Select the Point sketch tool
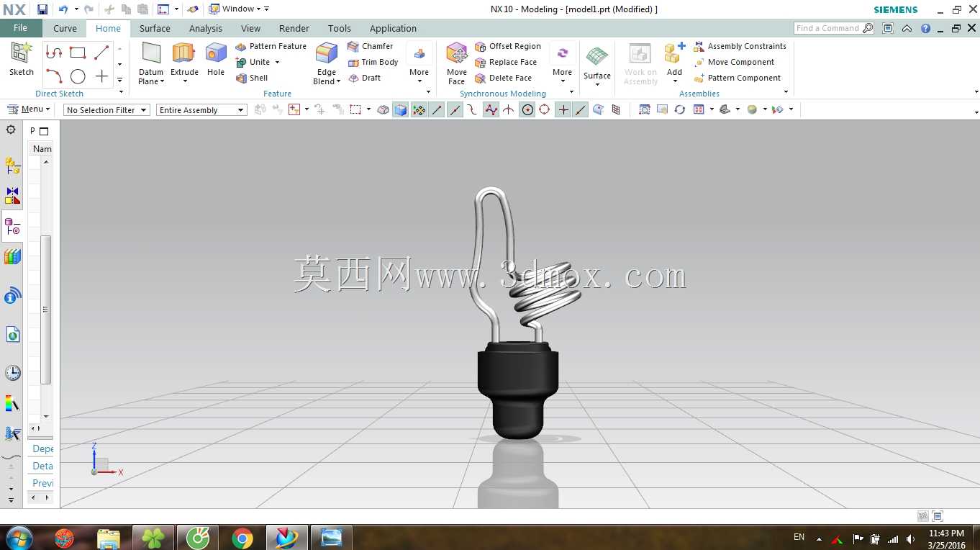 (x=101, y=76)
